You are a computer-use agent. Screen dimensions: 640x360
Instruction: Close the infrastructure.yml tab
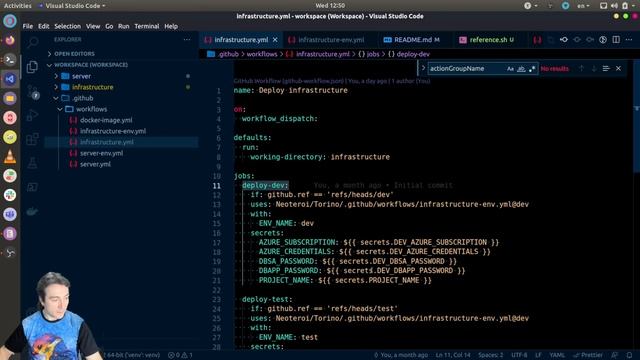pos(275,40)
